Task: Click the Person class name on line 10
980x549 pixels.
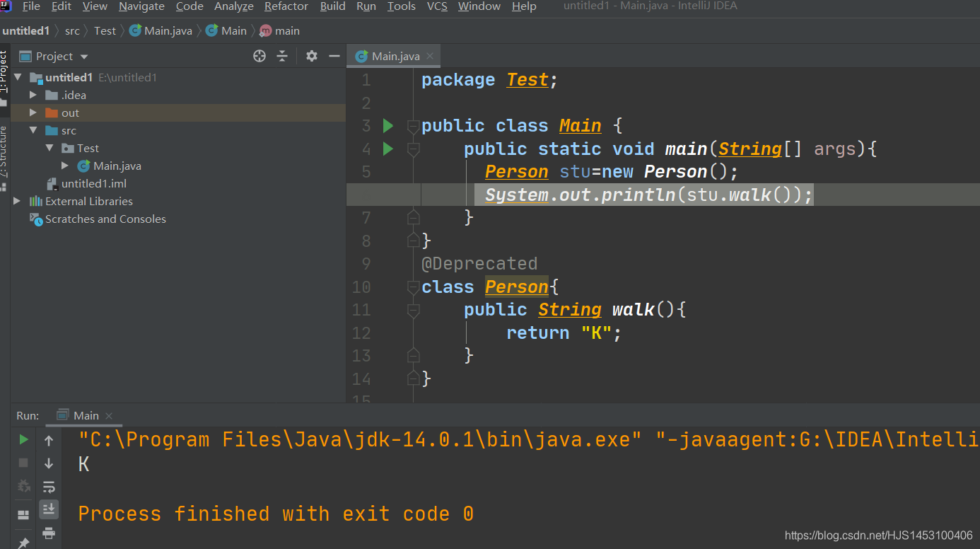Action: point(517,287)
